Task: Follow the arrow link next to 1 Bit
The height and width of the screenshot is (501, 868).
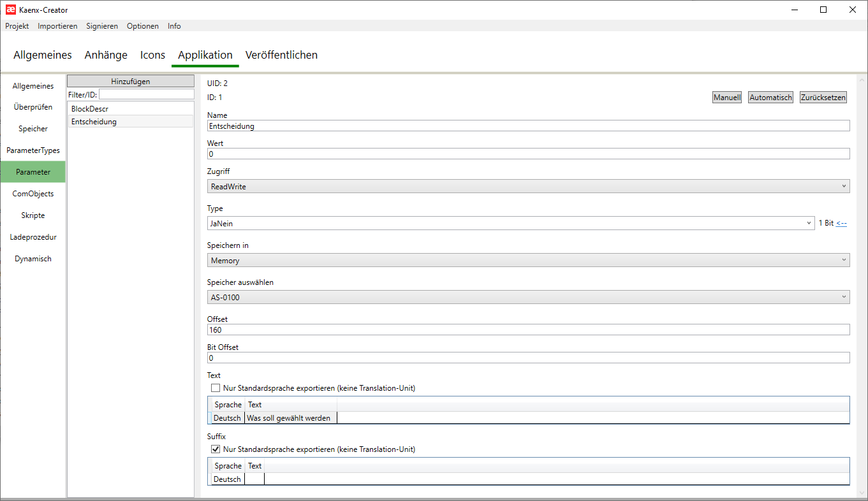Action: [841, 223]
